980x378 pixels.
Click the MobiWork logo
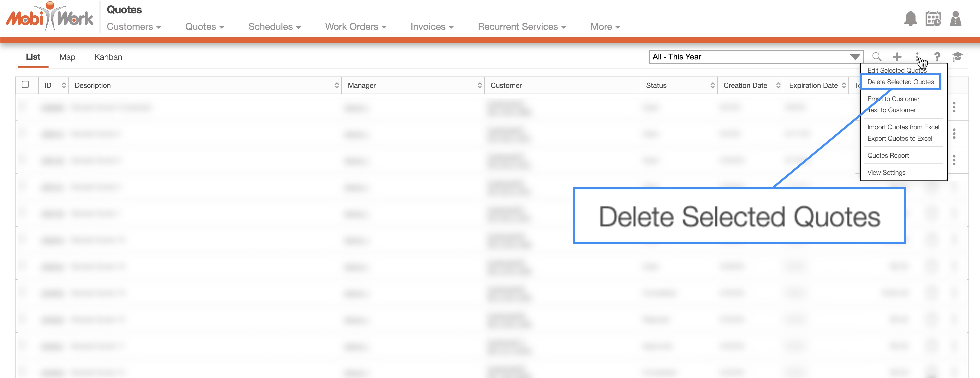pos(49,17)
